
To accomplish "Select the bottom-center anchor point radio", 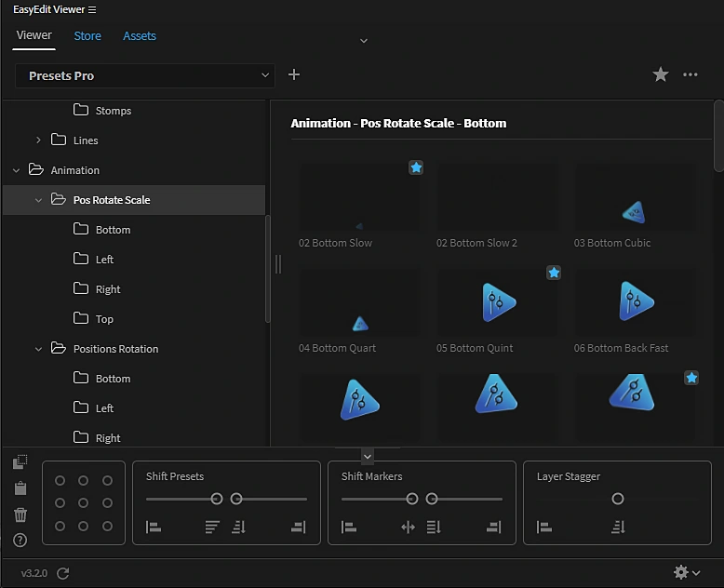I will click(83, 527).
